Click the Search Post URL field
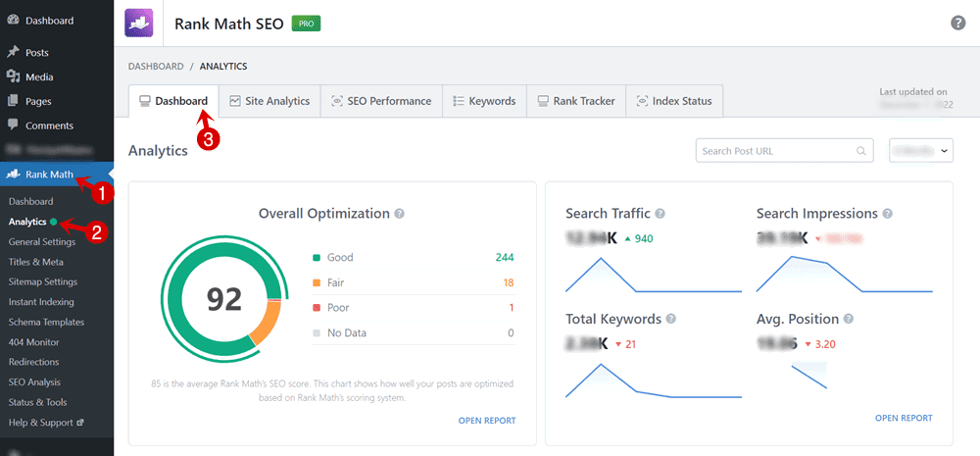This screenshot has width=980, height=456. [x=784, y=151]
